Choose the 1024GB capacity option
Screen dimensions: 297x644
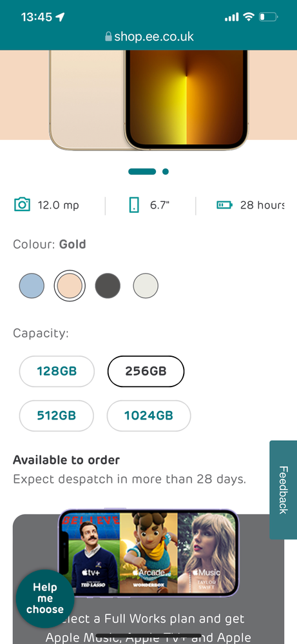(x=148, y=416)
